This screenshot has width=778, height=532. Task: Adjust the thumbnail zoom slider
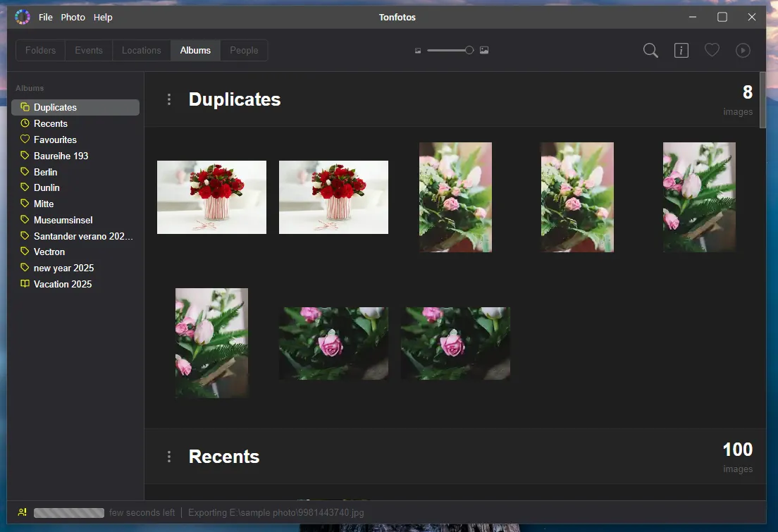coord(469,50)
